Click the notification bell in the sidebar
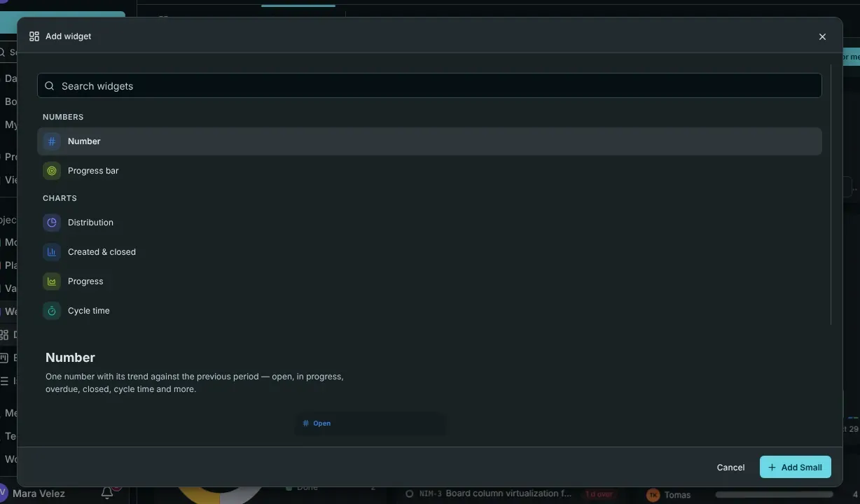The width and height of the screenshot is (860, 504). 107,493
